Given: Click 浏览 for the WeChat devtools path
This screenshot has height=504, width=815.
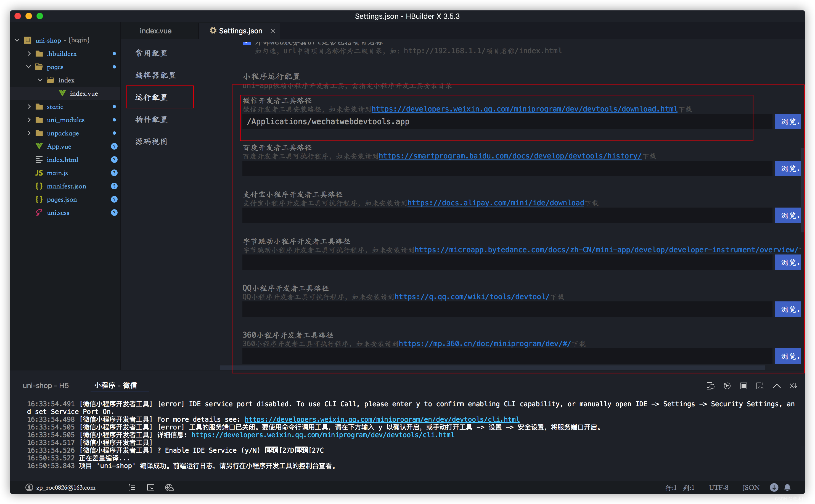Looking at the screenshot, I should (787, 122).
